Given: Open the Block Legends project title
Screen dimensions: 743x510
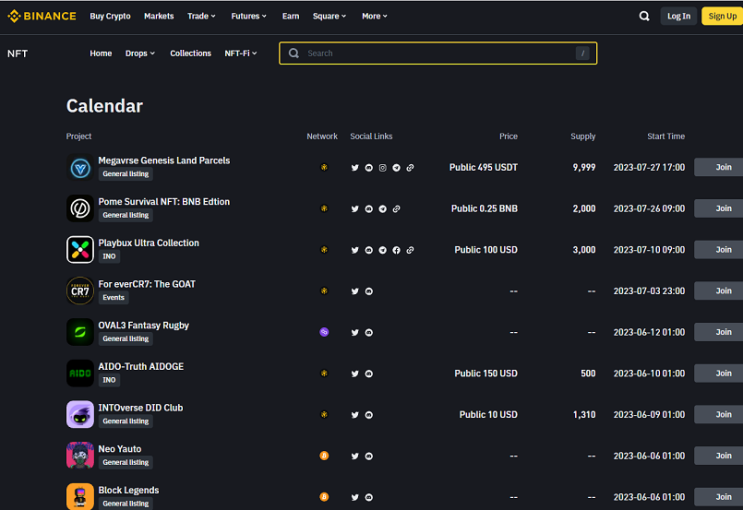Looking at the screenshot, I should 128,490.
